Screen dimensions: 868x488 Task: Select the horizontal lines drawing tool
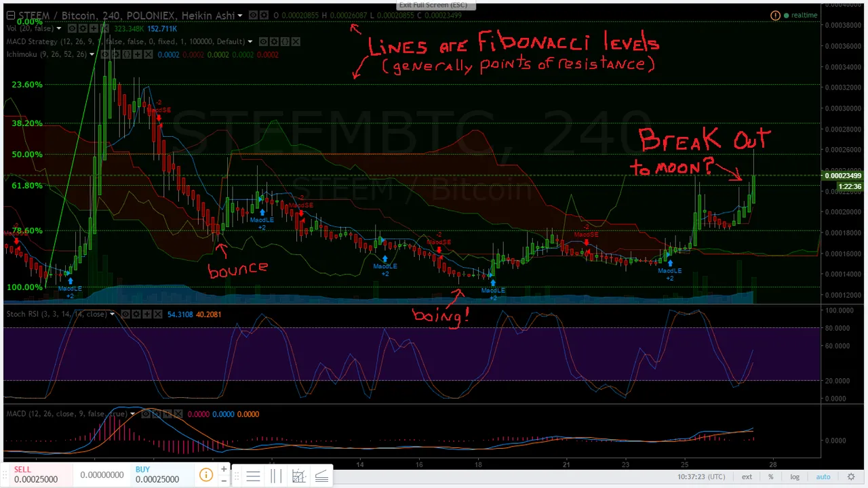point(253,476)
